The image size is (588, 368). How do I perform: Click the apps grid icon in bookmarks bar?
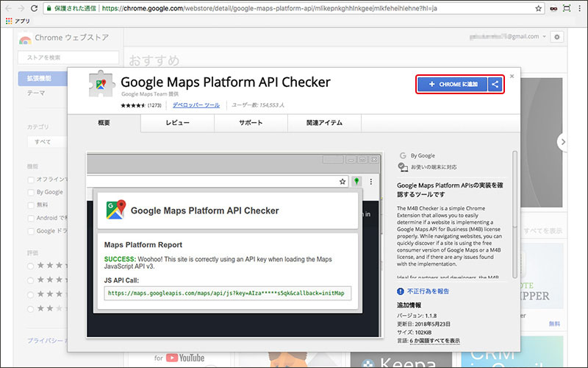(x=9, y=21)
